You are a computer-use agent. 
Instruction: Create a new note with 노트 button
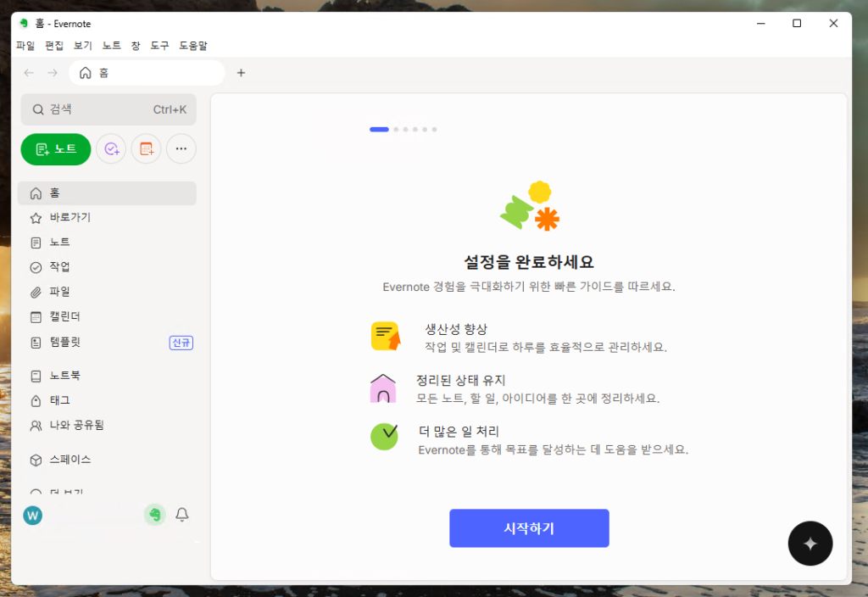(x=56, y=149)
